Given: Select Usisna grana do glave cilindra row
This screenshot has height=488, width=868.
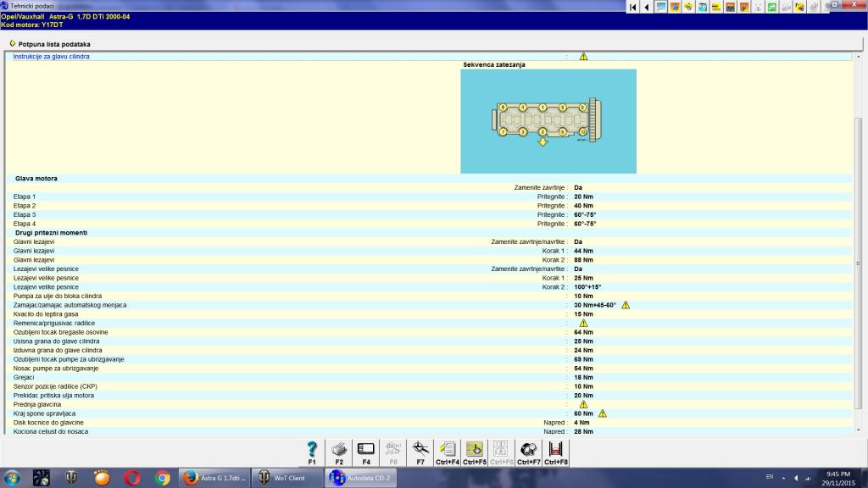Looking at the screenshot, I should click(428, 341).
